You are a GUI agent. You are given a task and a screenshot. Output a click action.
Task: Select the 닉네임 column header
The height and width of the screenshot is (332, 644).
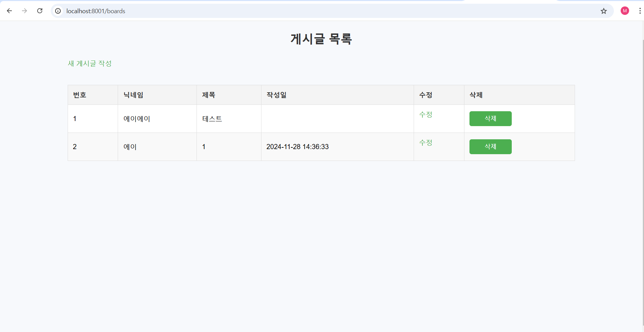pos(133,95)
